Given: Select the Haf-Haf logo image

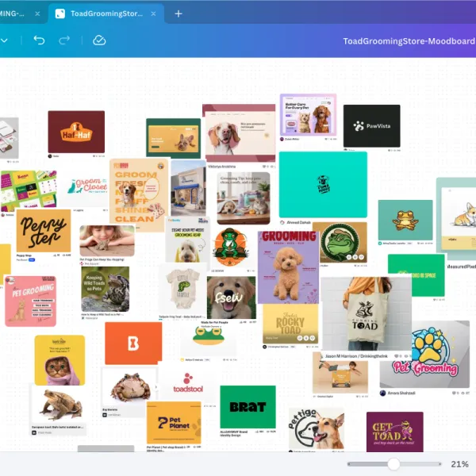Looking at the screenshot, I should click(76, 132).
